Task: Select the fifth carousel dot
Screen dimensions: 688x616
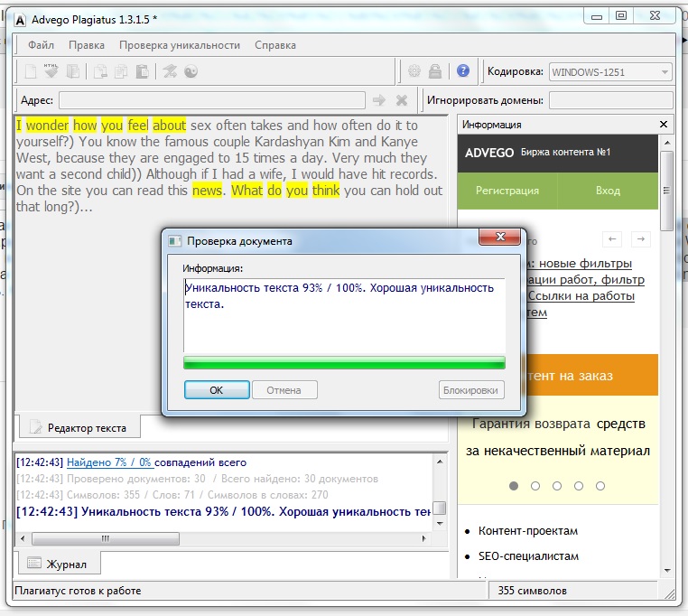Action: [600, 486]
